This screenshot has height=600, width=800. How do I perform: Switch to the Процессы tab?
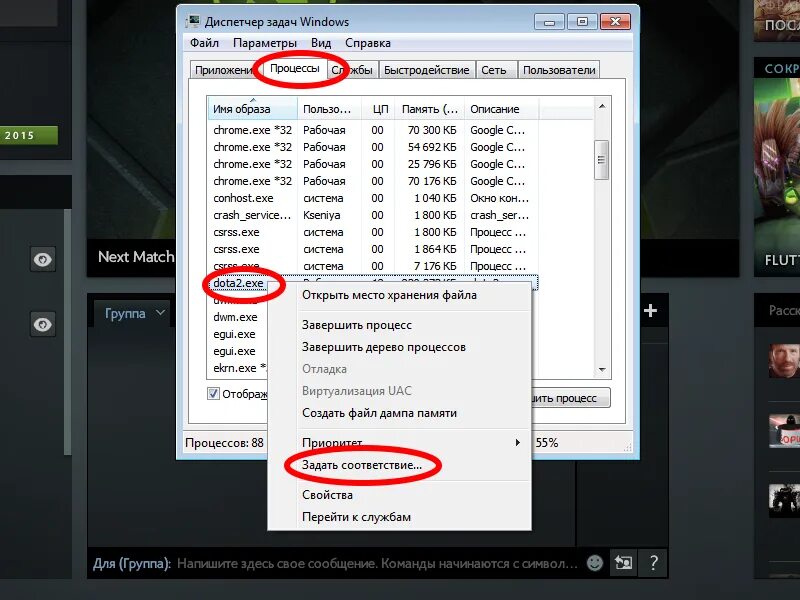tap(295, 68)
